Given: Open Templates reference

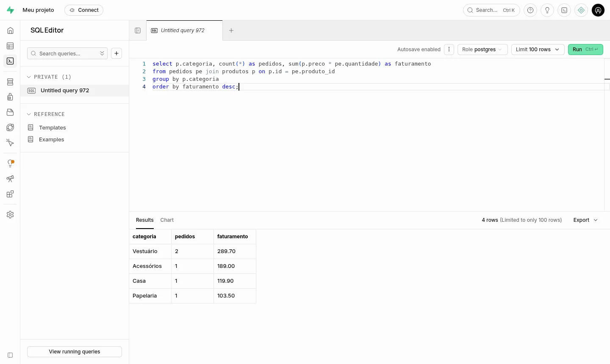Looking at the screenshot, I should 75,128.
